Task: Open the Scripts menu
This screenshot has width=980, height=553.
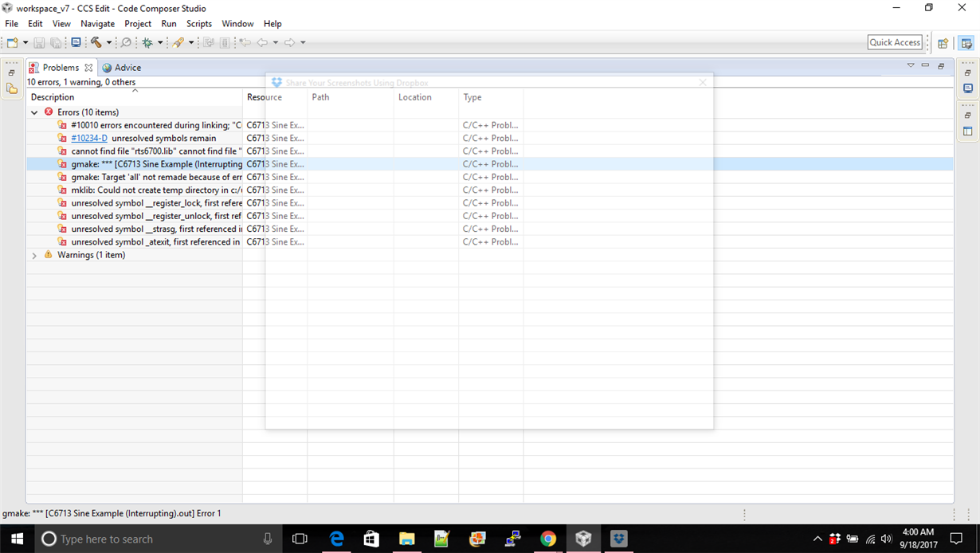Action: pos(199,24)
